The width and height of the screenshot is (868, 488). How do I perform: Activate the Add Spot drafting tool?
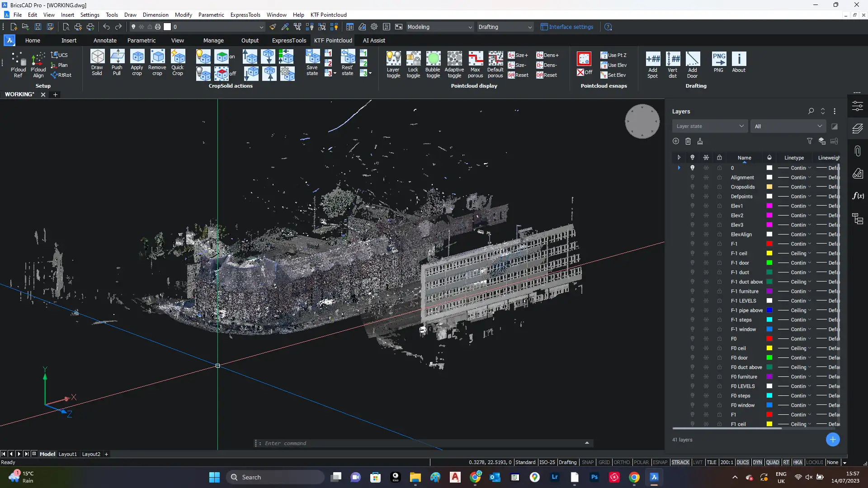click(653, 59)
